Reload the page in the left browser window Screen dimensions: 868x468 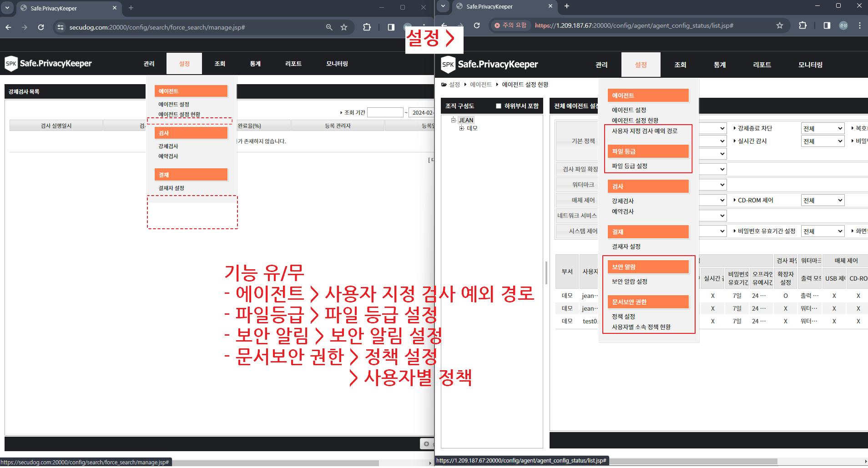point(41,27)
